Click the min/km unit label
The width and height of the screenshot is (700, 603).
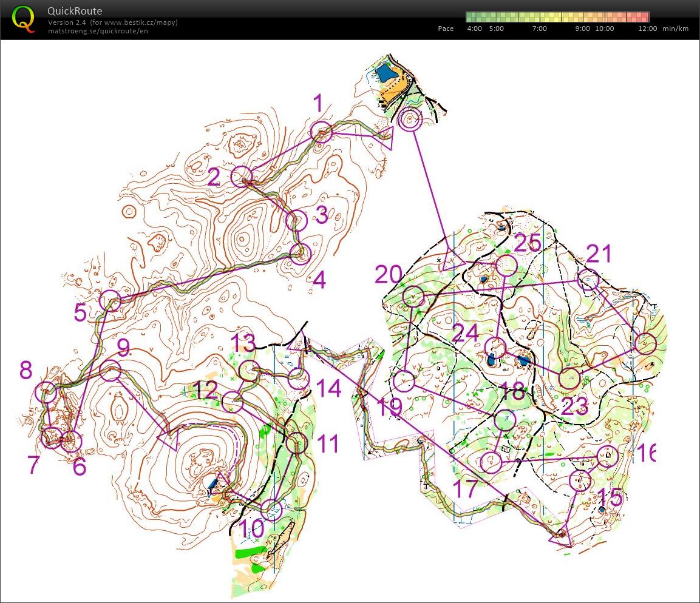point(676,29)
